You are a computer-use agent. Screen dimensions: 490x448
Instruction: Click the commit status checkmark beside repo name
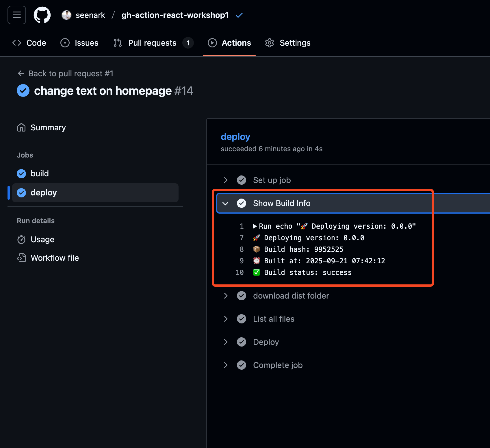point(239,15)
